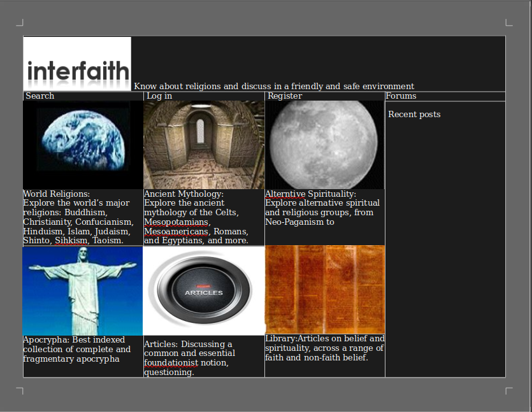Click the Register navigation link
This screenshot has width=532, height=412.
click(285, 96)
